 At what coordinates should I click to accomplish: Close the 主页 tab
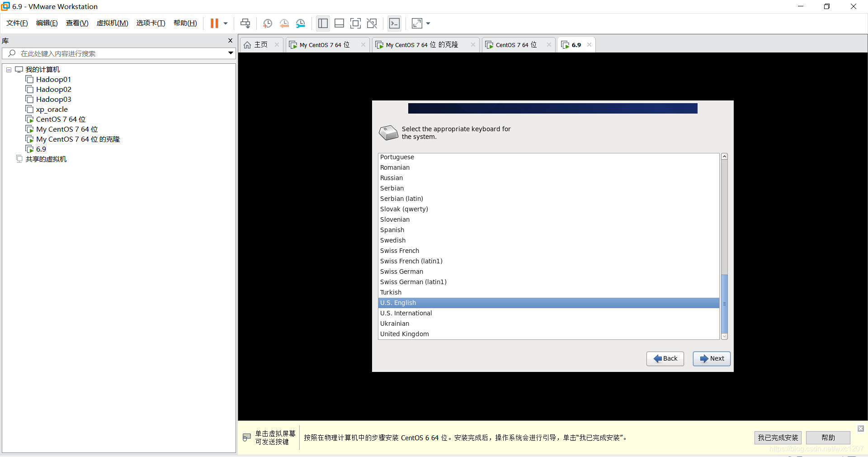(x=277, y=45)
